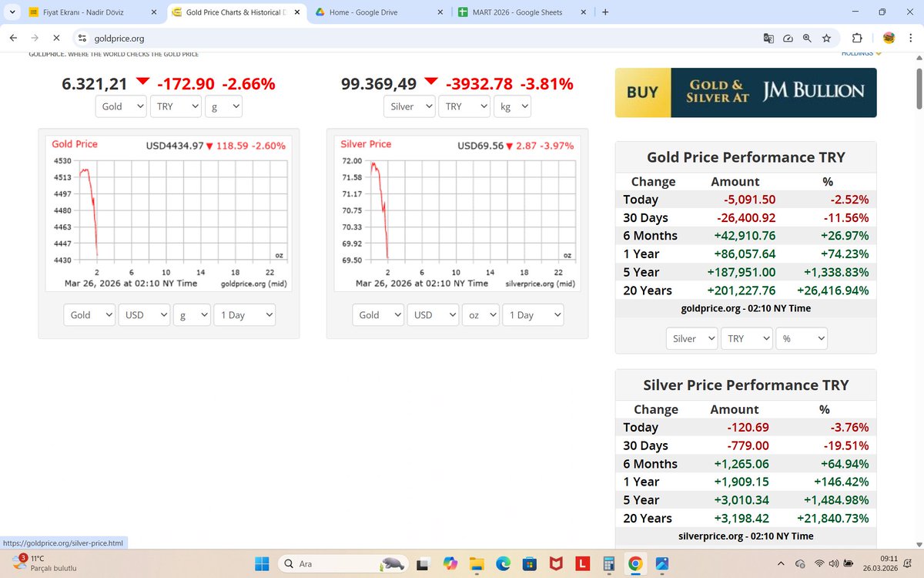Open File Explorer from the taskbar
This screenshot has height=578, width=924.
pos(476,563)
